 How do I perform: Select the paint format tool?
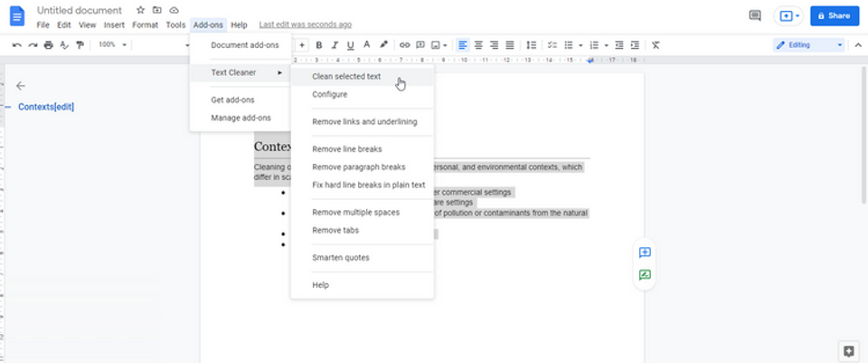click(80, 45)
